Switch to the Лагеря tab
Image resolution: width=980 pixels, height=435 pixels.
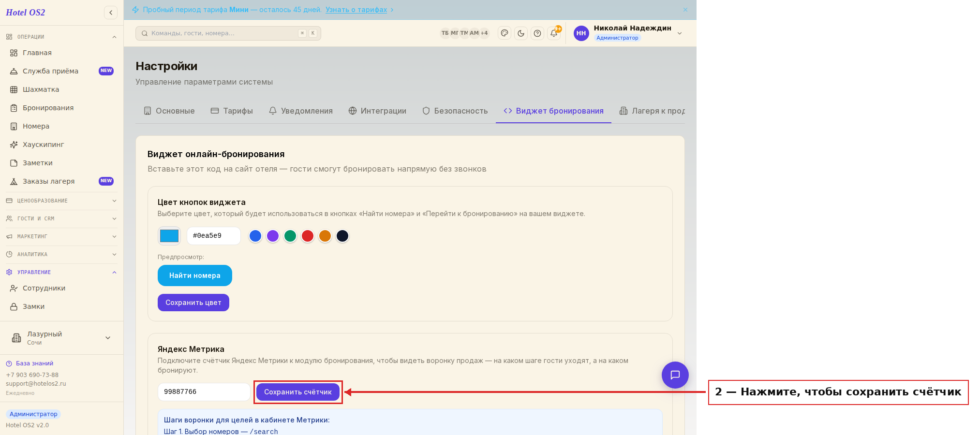[652, 111]
